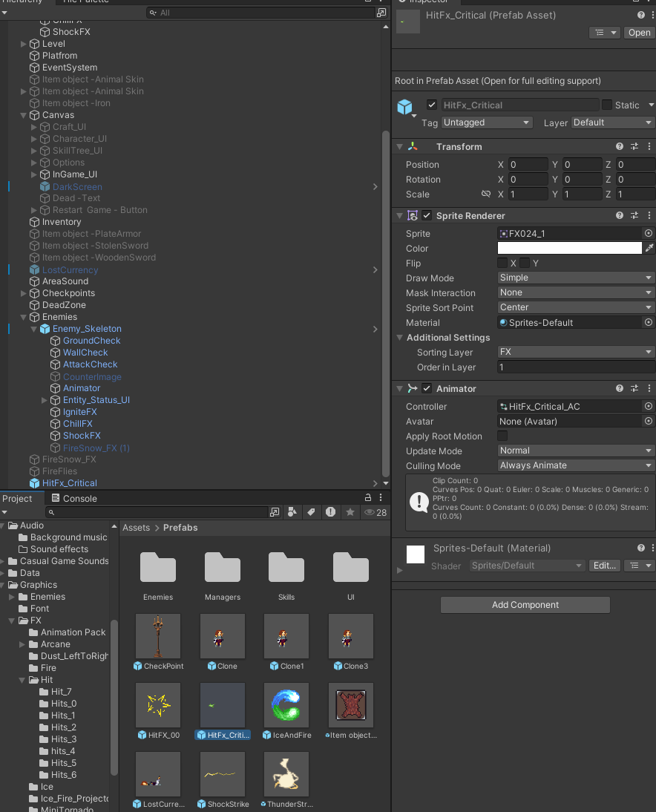The height and width of the screenshot is (812, 656).
Task: Click Assets breadcrumb in Project
Action: 136,528
